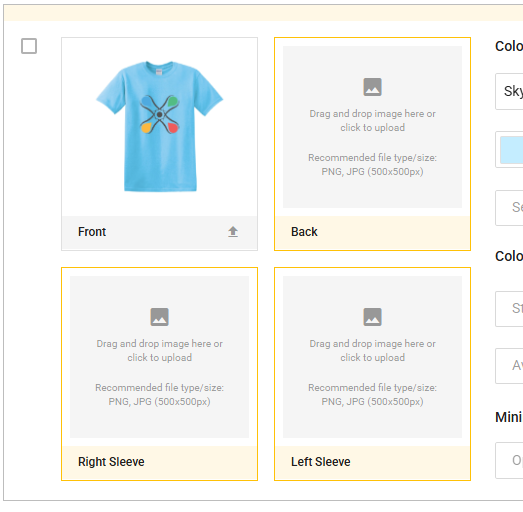Image resolution: width=523 pixels, height=512 pixels.
Task: Tick the checkbox beside the Front image
Action: click(x=29, y=46)
